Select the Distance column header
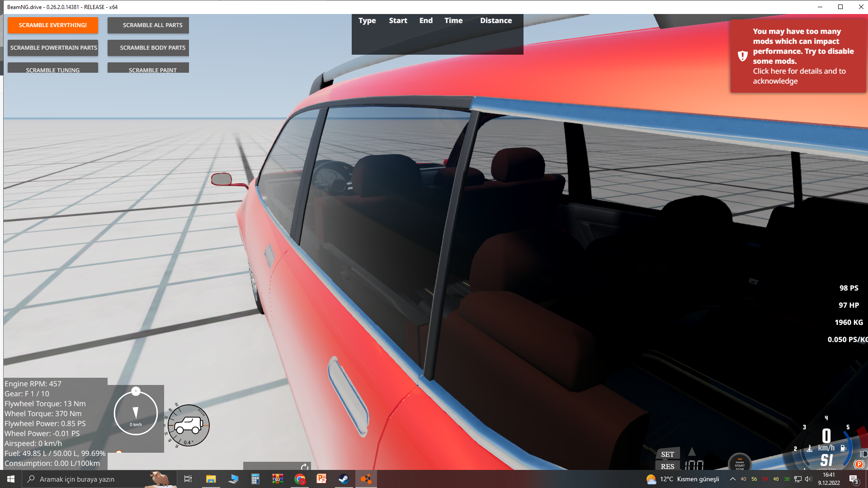The image size is (868, 488). tap(496, 21)
